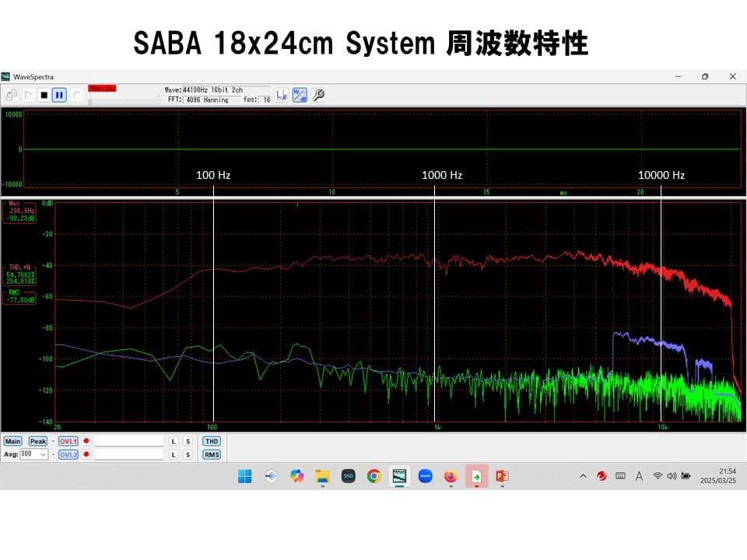
Task: Open the Avg value dropdown
Action: [44, 454]
